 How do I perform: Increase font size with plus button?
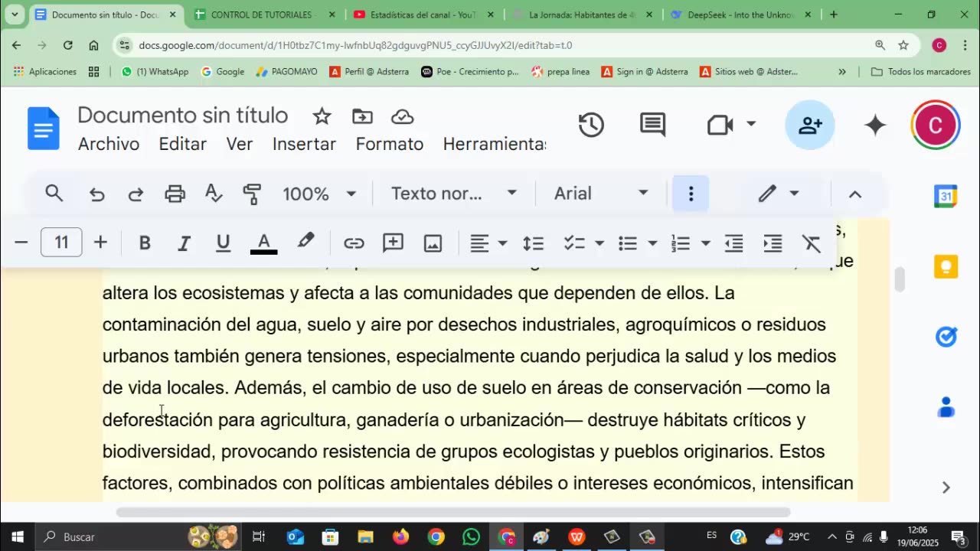click(100, 243)
